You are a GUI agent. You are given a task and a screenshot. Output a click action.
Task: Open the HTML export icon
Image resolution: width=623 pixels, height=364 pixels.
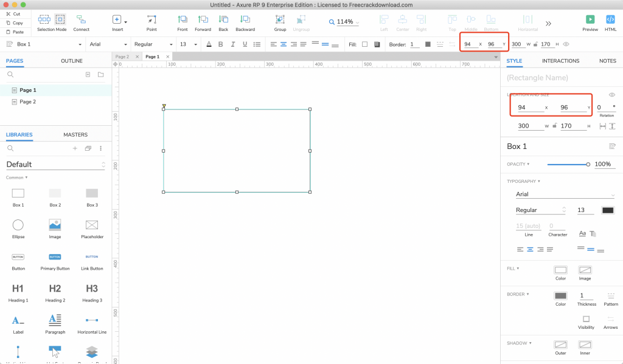coord(610,20)
